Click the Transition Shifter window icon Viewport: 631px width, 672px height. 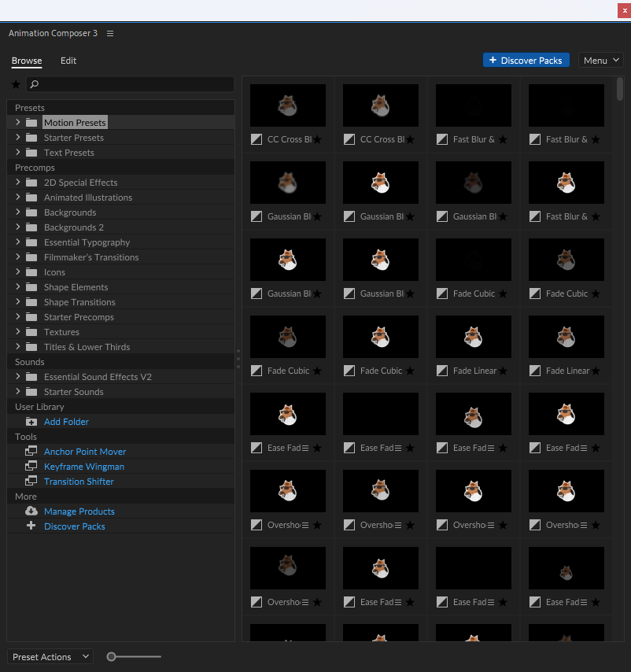coord(31,482)
